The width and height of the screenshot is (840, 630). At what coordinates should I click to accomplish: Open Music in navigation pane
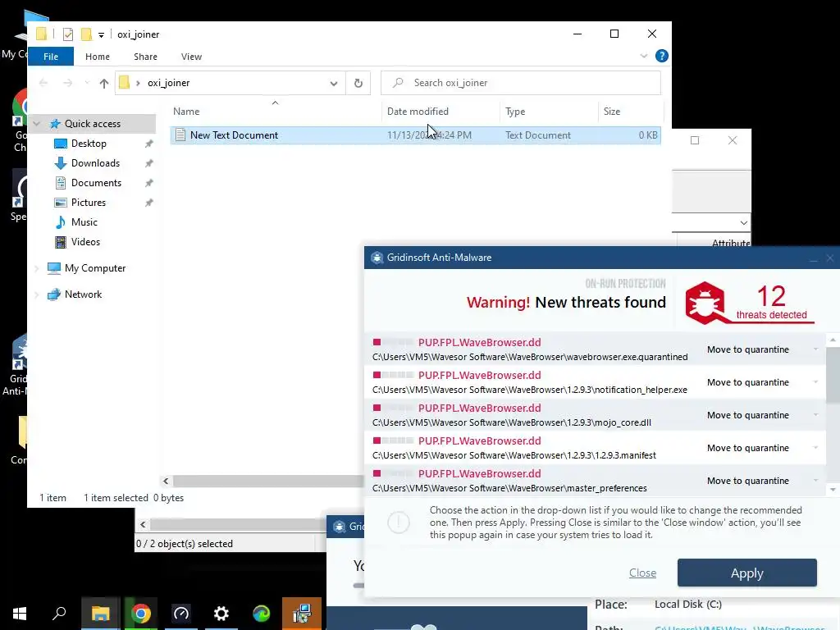coord(84,222)
